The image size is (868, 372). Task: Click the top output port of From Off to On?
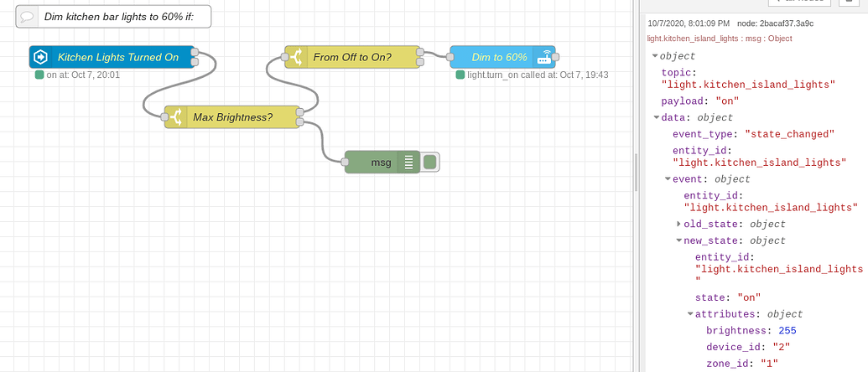[420, 52]
